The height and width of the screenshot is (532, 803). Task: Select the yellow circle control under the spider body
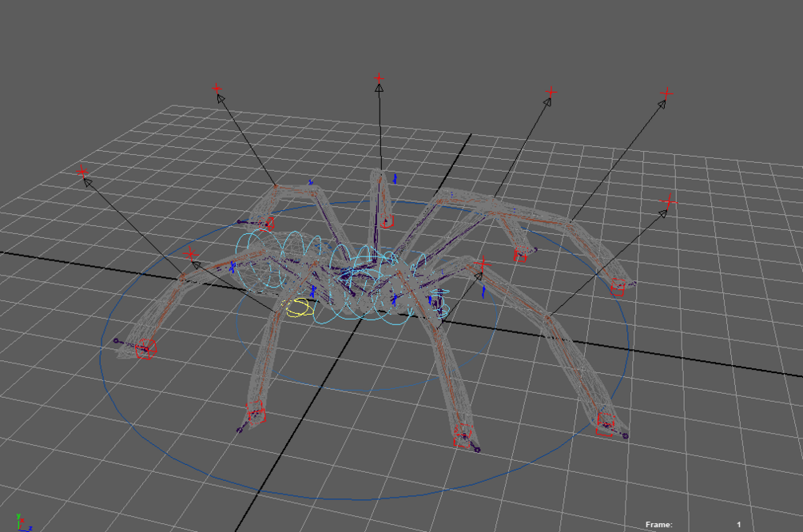pyautogui.click(x=299, y=308)
